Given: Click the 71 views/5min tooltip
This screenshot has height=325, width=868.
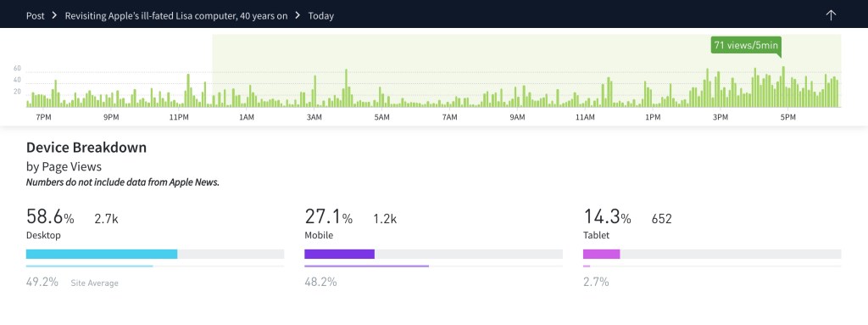Looking at the screenshot, I should 746,46.
